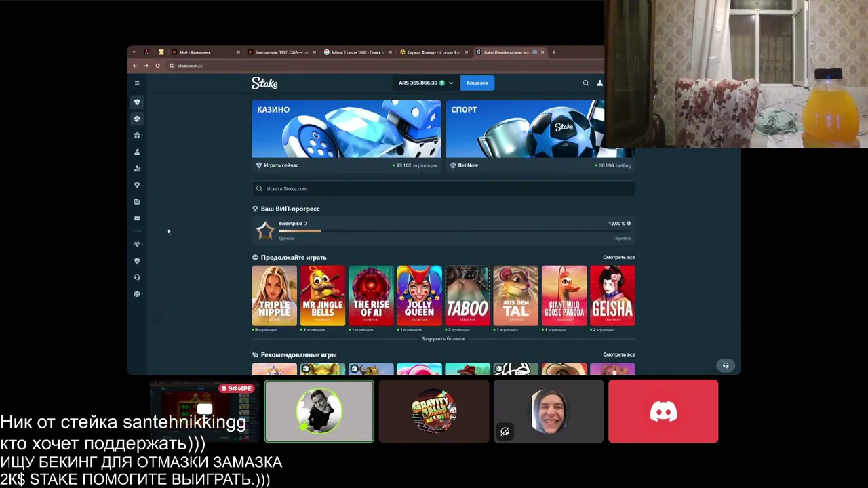Open the Aus Dem Tal game tile

[516, 296]
